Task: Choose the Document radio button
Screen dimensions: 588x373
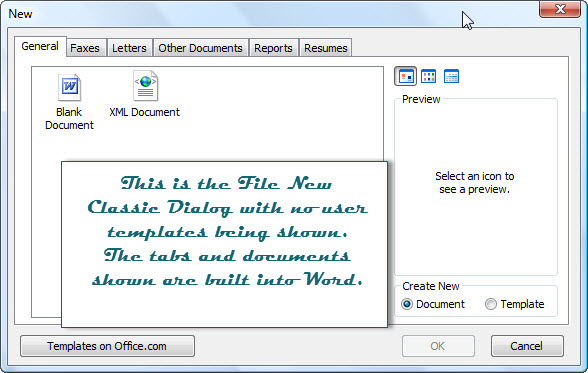Action: [406, 304]
